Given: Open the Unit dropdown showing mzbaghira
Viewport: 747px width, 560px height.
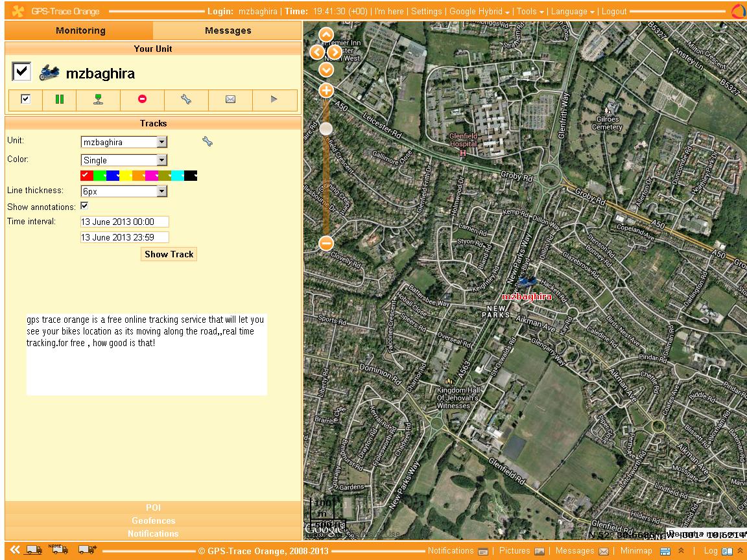Looking at the screenshot, I should (x=124, y=142).
